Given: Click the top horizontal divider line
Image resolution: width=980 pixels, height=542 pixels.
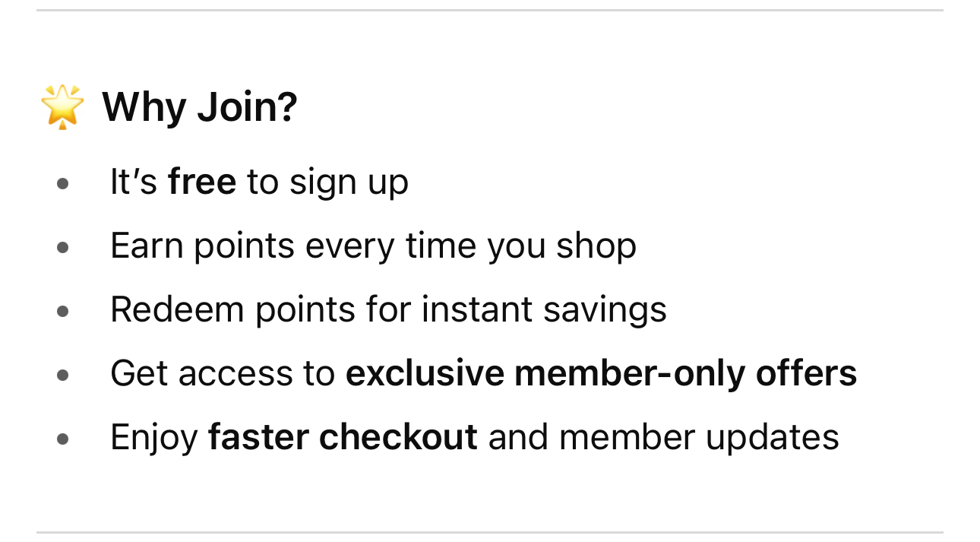Looking at the screenshot, I should (490, 11).
